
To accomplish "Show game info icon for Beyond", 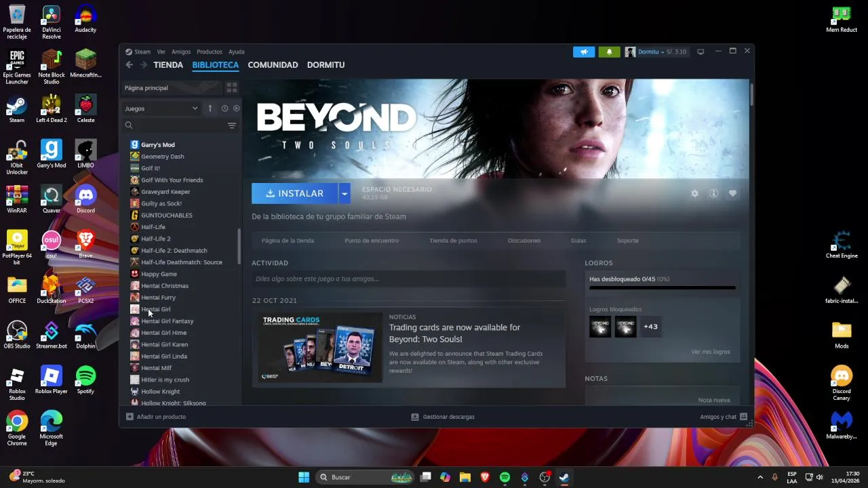I will click(713, 194).
